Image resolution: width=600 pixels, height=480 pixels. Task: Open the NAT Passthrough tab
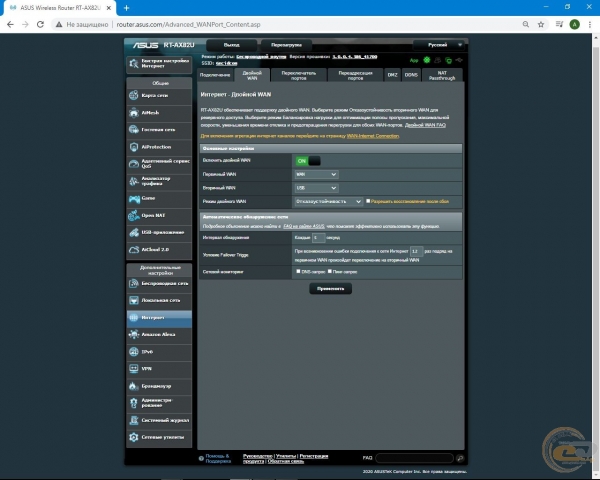[x=442, y=75]
